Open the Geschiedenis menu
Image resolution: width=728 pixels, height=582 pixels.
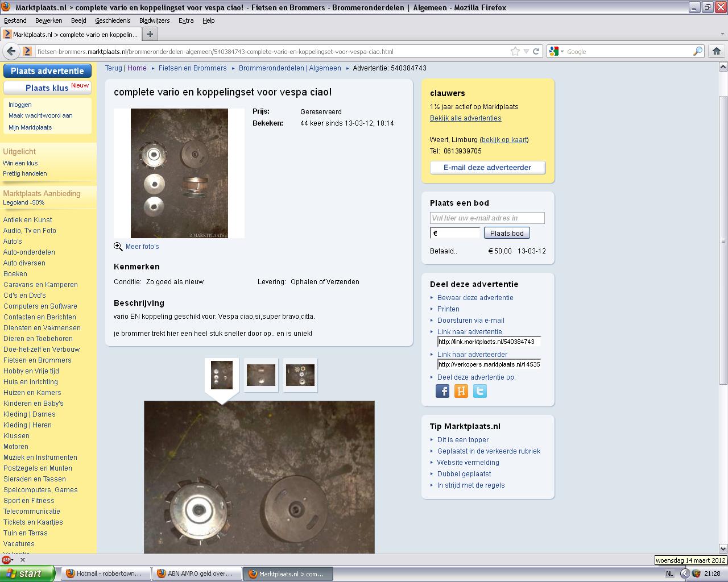113,20
